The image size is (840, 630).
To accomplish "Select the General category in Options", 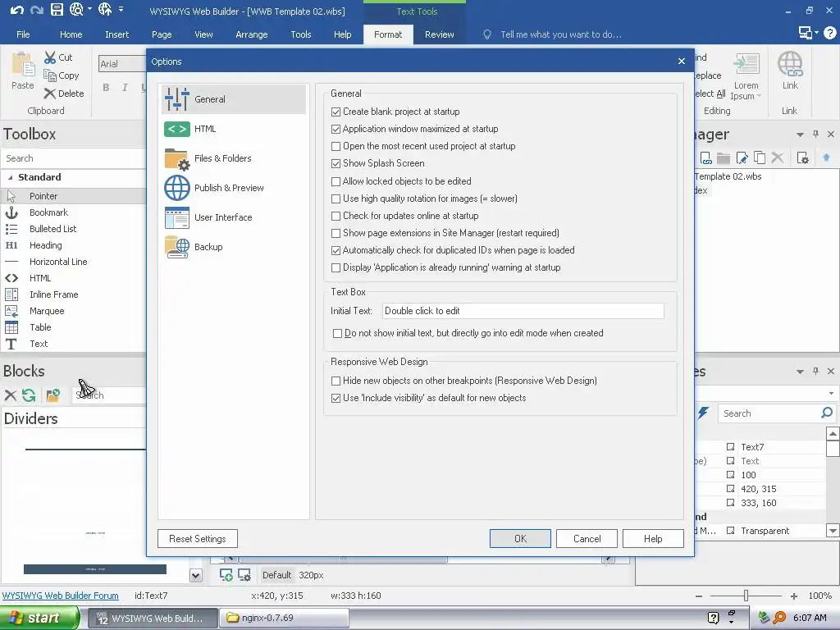I will click(234, 99).
